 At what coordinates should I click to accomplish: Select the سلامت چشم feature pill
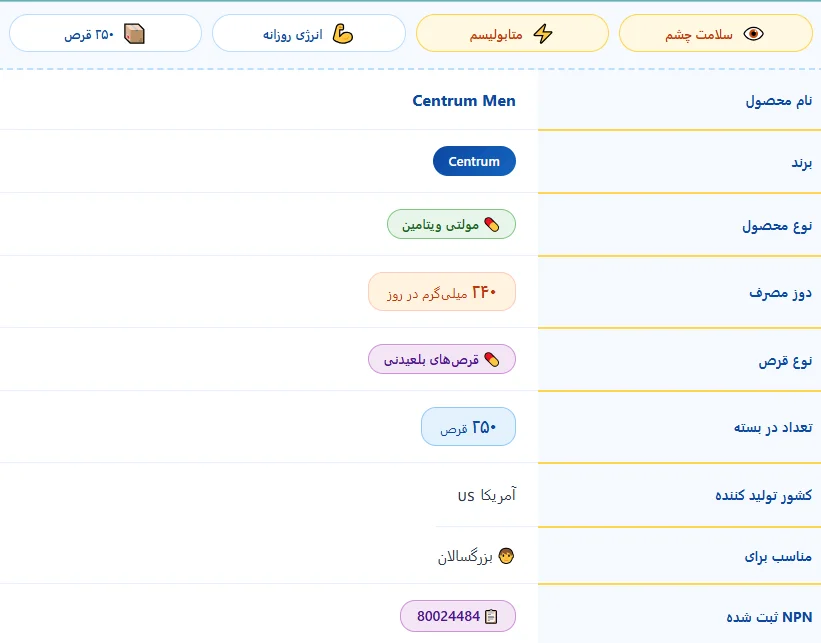(x=715, y=33)
